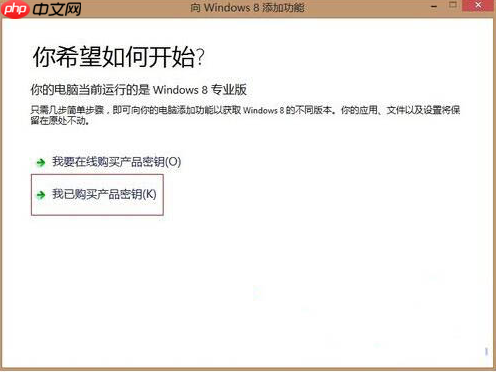
Task: Click the heading 你希望如何开始?
Action: tap(118, 57)
